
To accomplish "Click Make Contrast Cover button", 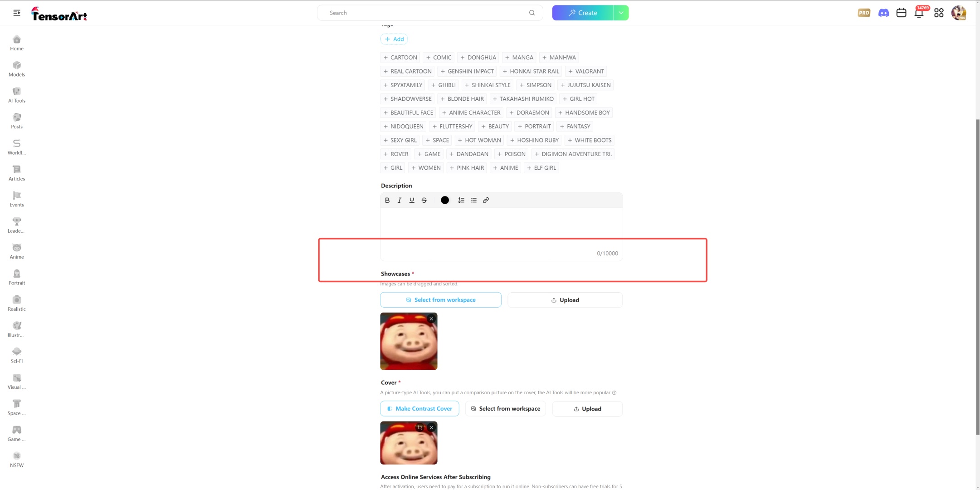I will pos(419,409).
